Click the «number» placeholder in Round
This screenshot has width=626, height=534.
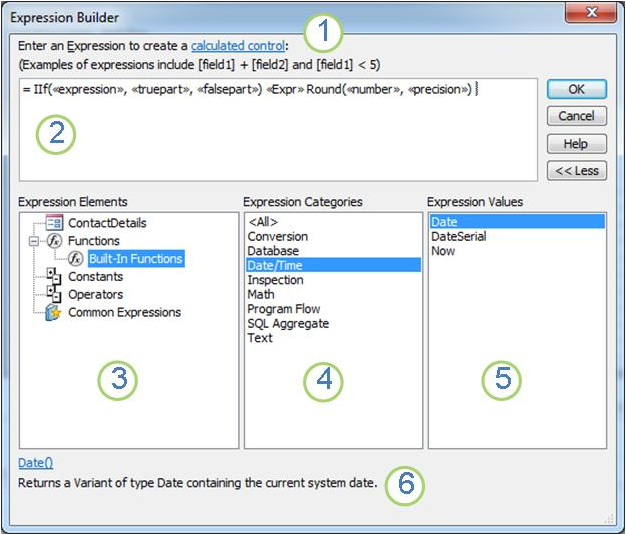[373, 89]
